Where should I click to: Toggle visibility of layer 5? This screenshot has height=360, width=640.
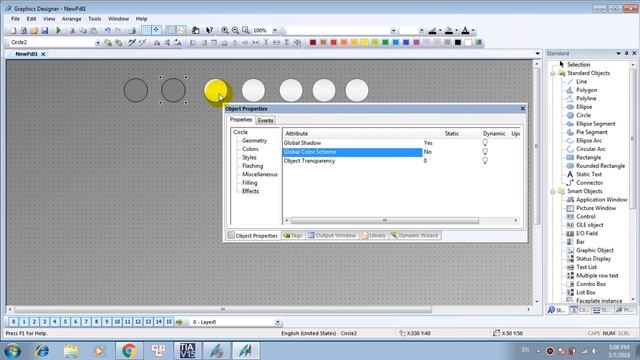(x=65, y=322)
